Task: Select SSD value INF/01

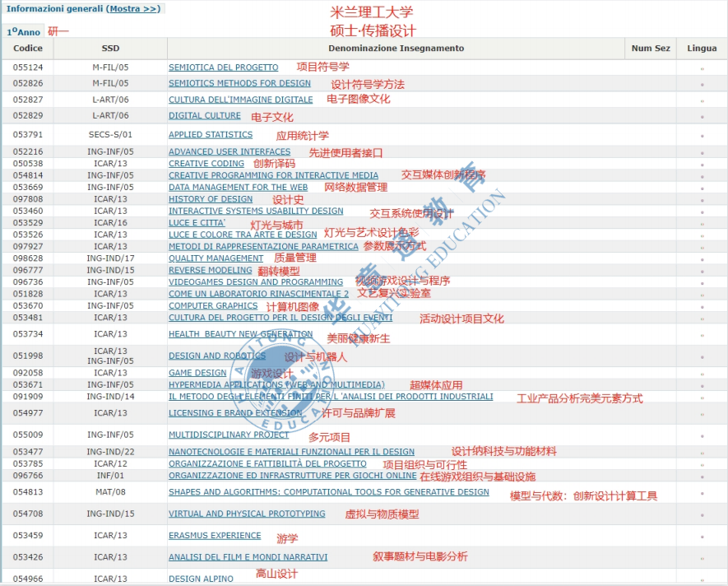Action: tap(110, 476)
